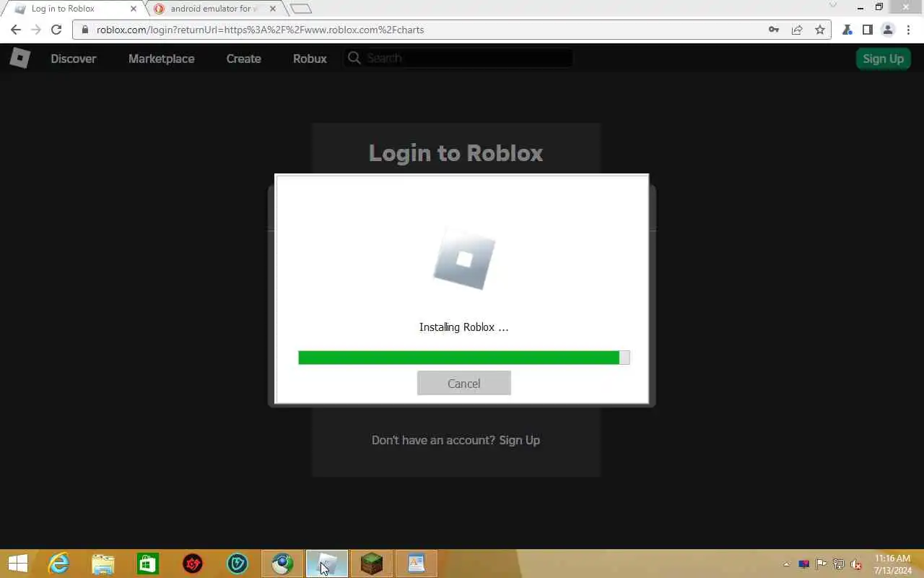Open the red gear app in taskbar
This screenshot has height=578, width=924.
193,564
